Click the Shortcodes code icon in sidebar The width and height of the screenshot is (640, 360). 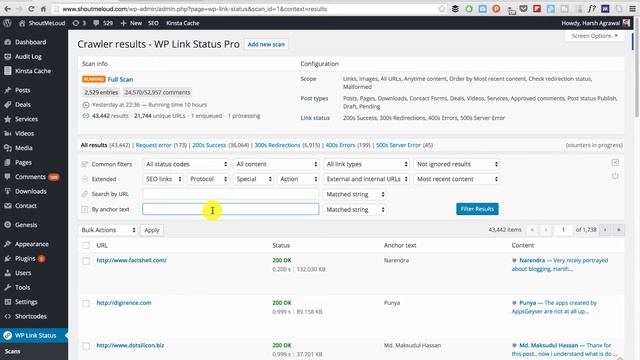[7, 316]
